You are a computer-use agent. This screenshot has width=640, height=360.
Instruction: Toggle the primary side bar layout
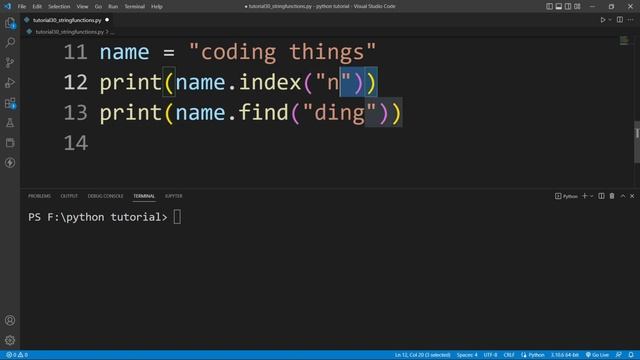549,6
